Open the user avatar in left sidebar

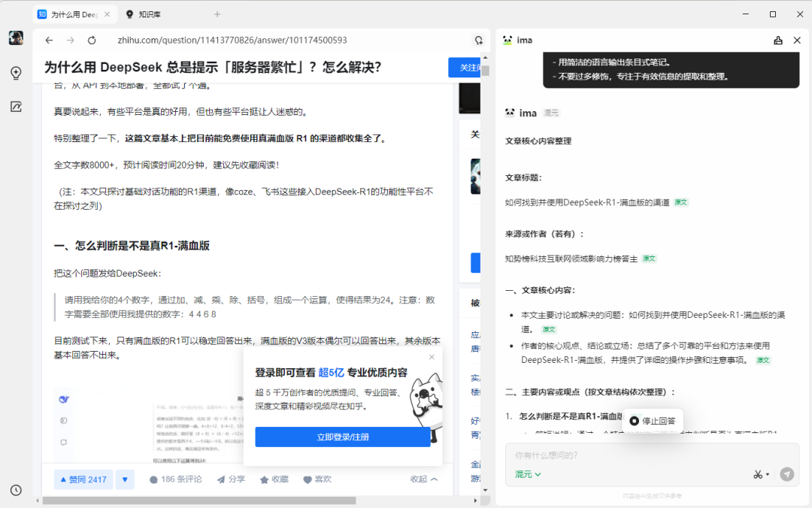(16, 38)
